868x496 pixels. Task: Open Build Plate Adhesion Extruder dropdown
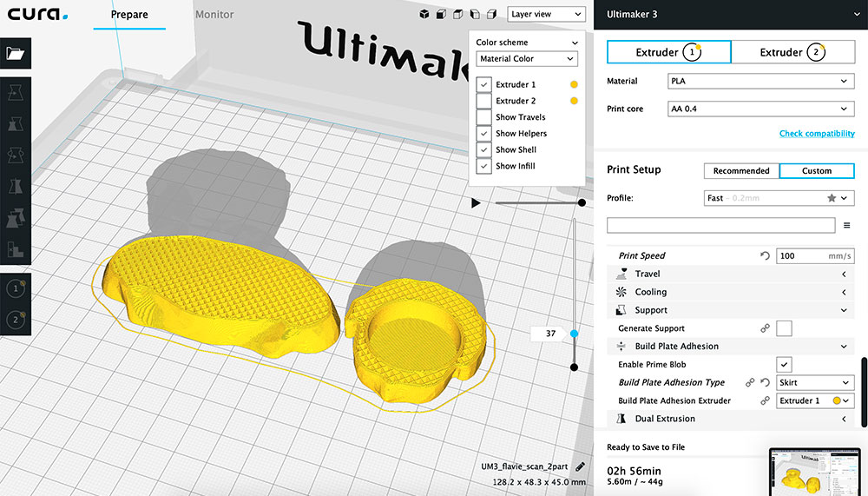pos(815,400)
